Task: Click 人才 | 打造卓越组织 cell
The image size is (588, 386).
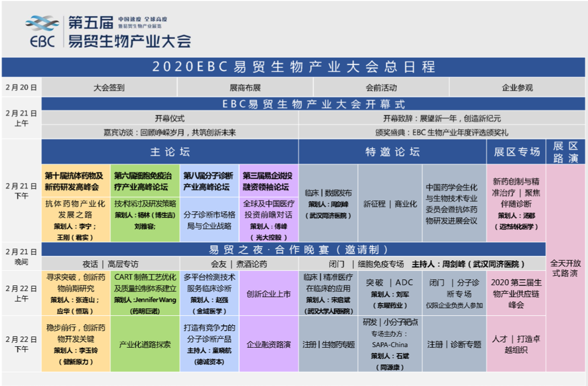Action: (x=516, y=344)
